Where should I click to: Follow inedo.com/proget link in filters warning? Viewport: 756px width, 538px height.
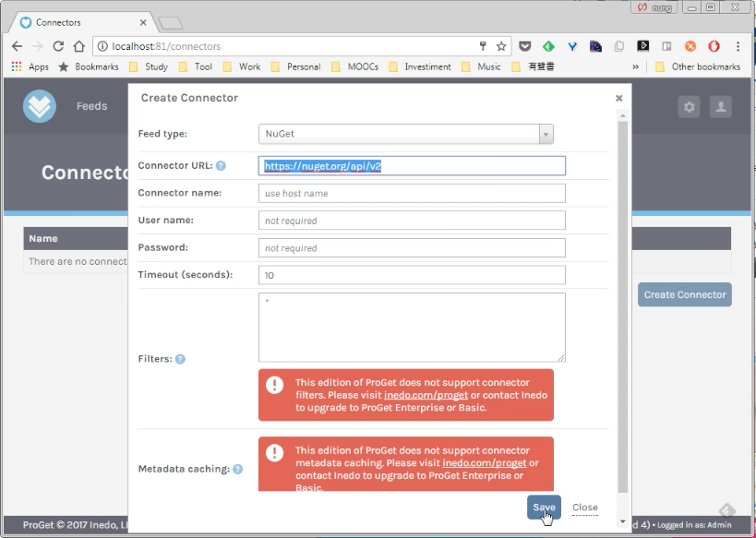coord(426,395)
